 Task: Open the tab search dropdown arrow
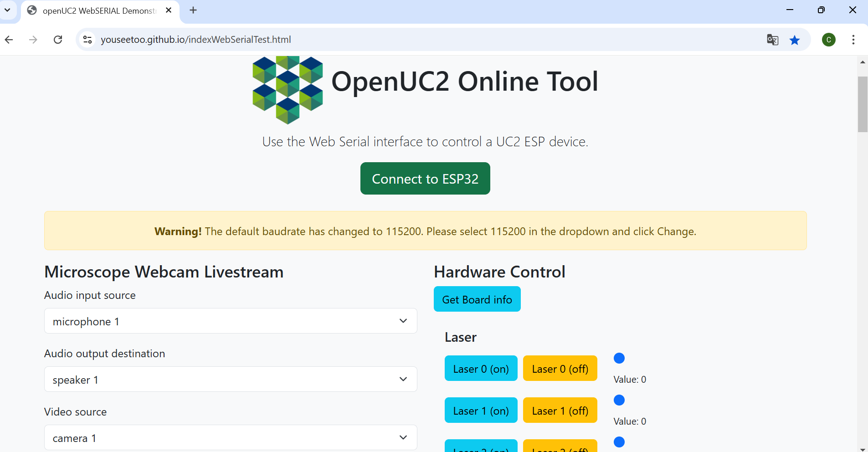click(7, 10)
